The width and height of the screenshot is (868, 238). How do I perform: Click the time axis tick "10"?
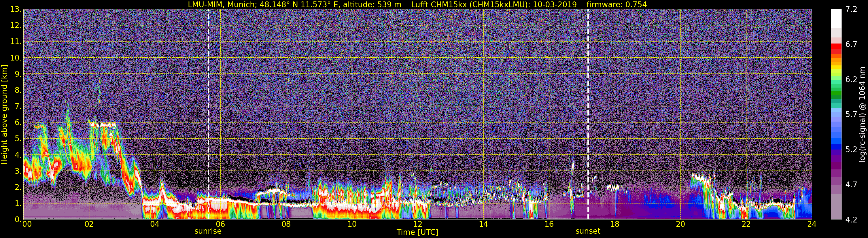(352, 224)
